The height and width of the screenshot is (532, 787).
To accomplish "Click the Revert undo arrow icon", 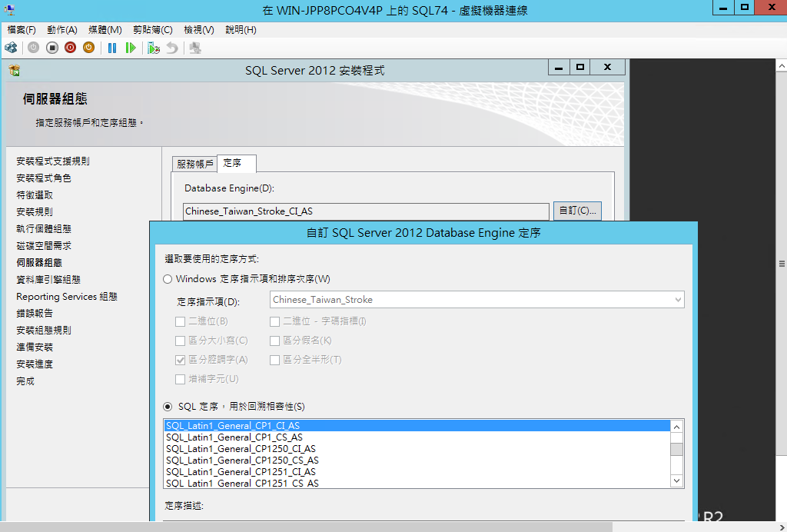I will pyautogui.click(x=172, y=48).
